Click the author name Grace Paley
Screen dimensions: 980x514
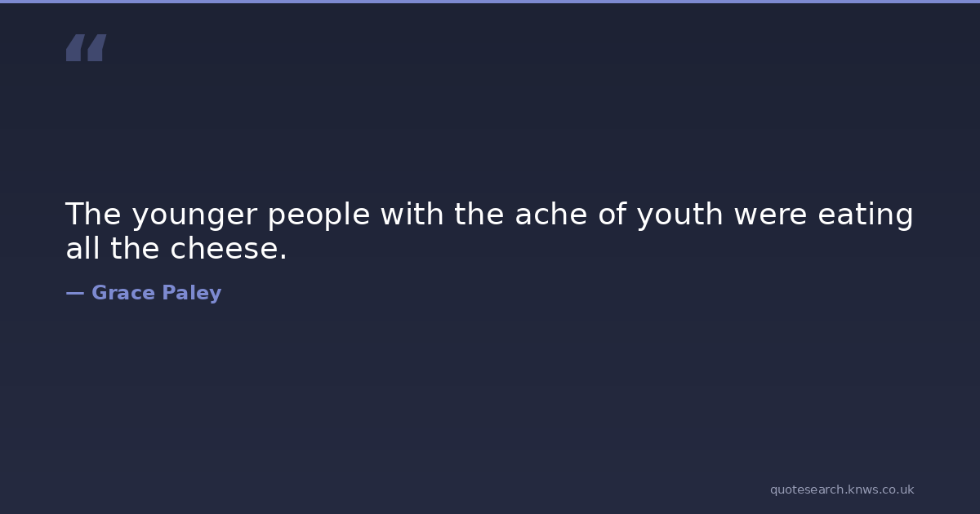click(x=156, y=293)
